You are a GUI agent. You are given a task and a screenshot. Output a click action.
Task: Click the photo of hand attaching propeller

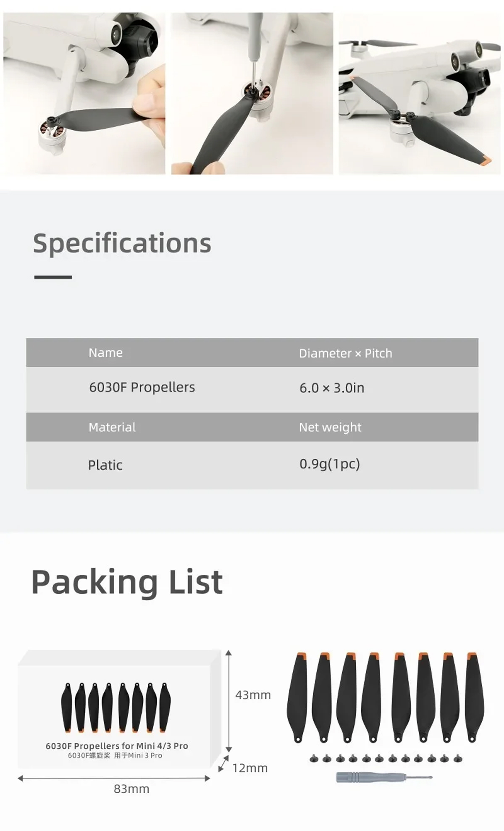tap(84, 93)
